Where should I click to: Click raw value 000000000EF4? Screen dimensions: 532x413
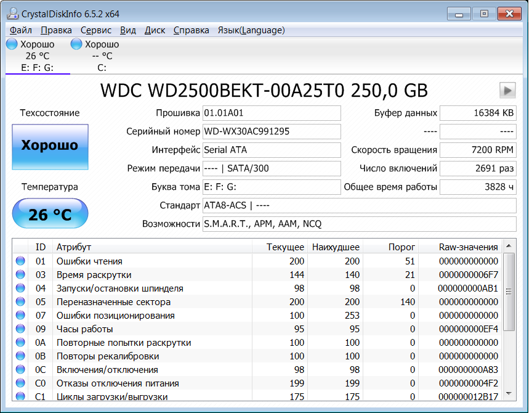[x=469, y=329]
